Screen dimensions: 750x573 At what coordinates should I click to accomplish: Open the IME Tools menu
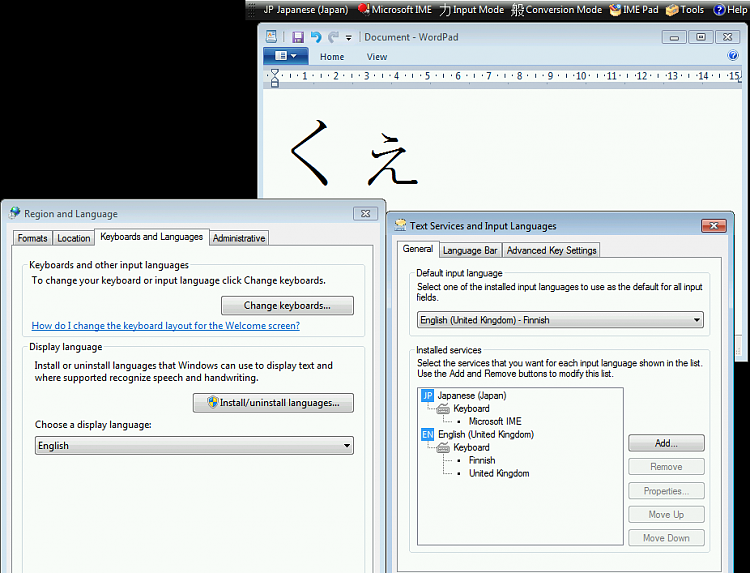(685, 10)
